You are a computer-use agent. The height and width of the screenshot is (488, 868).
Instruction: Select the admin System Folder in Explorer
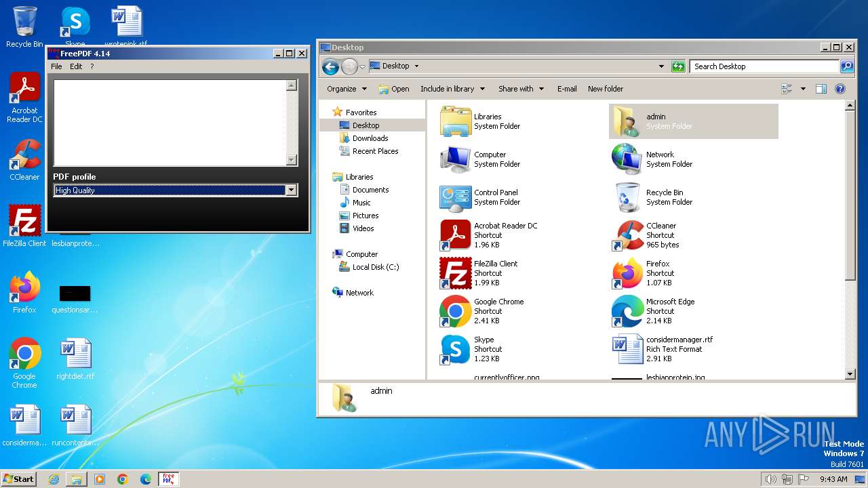693,121
